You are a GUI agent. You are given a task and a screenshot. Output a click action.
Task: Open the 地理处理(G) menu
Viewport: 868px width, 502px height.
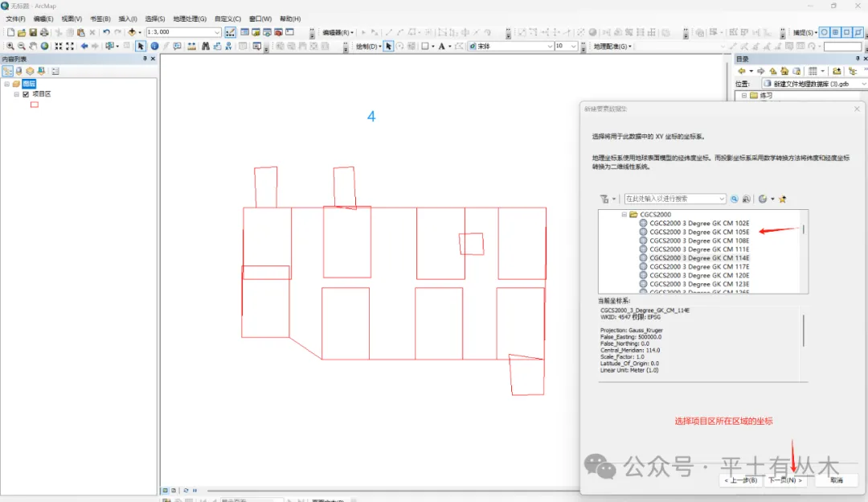pos(190,19)
